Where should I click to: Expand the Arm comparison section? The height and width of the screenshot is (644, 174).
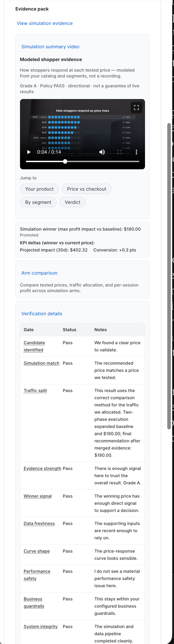(x=39, y=273)
